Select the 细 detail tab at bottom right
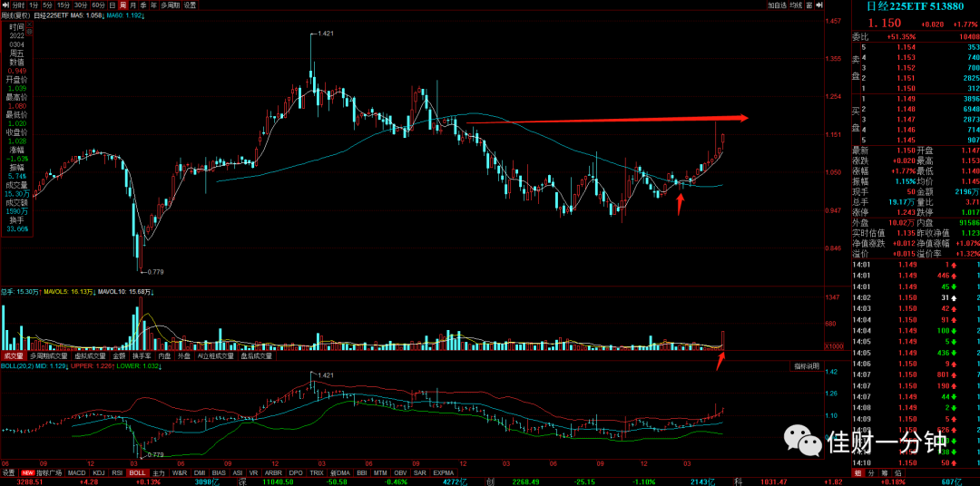980x486 pixels. [x=858, y=473]
